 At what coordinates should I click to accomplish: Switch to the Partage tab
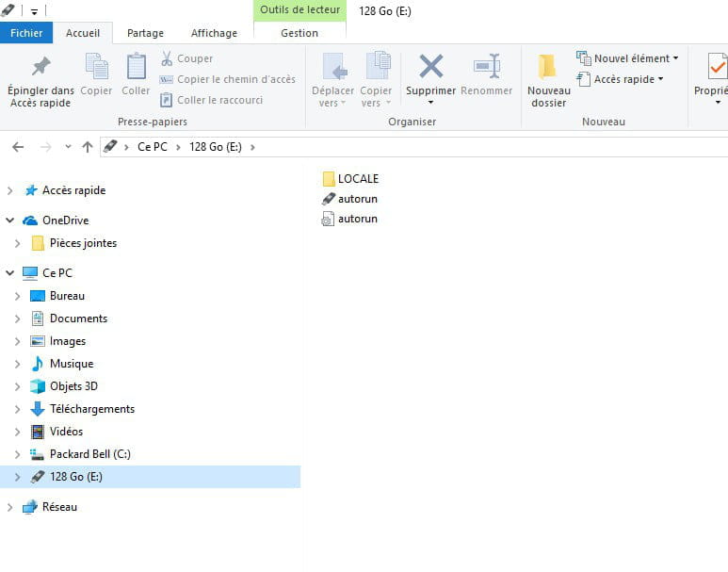(145, 33)
